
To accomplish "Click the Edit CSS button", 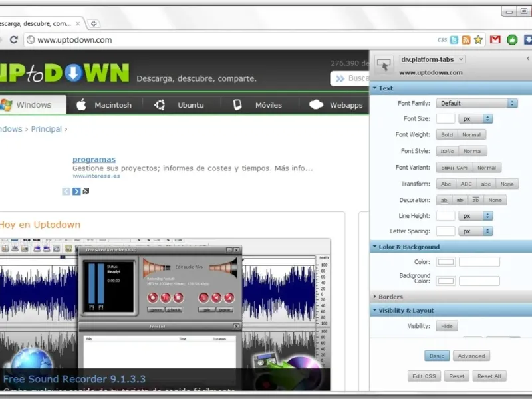I will coord(424,376).
